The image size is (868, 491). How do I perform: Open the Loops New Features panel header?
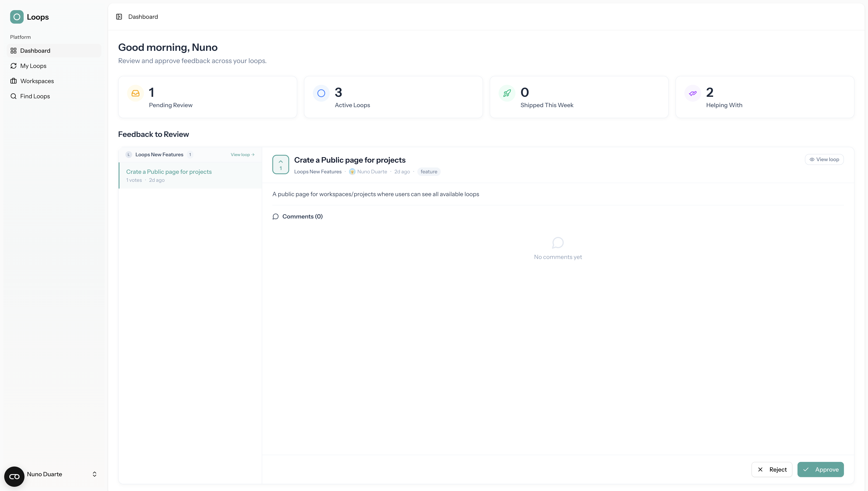pyautogui.click(x=160, y=154)
